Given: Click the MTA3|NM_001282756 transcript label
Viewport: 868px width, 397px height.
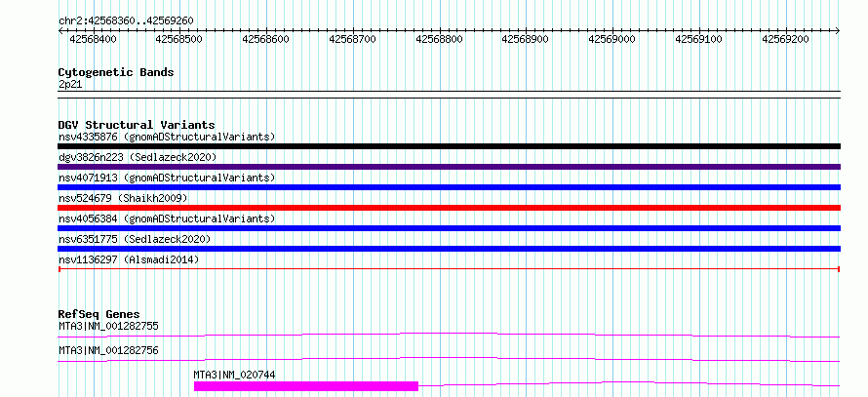Looking at the screenshot, I should (108, 350).
